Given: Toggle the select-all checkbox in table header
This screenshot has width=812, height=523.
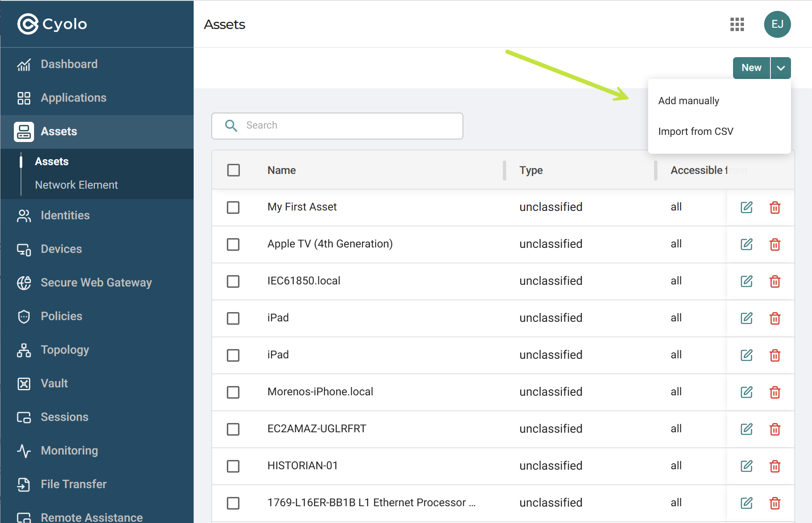Looking at the screenshot, I should click(234, 170).
